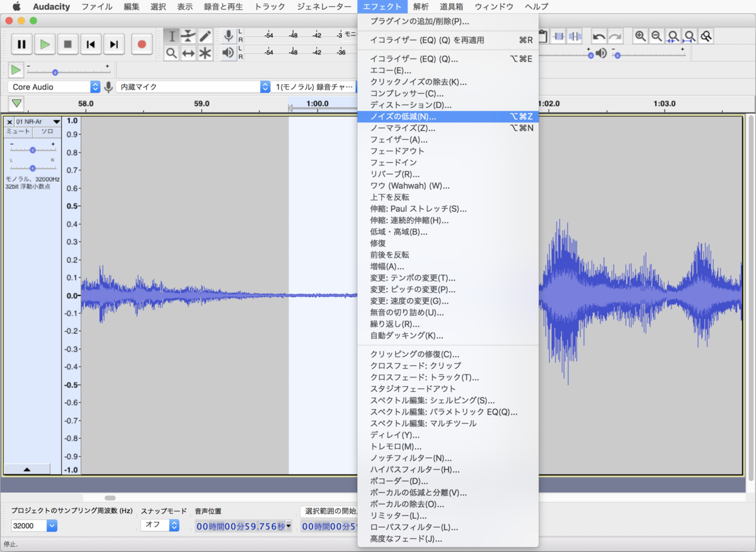The height and width of the screenshot is (552, 756).
Task: Click the Skip to End button
Action: point(114,44)
